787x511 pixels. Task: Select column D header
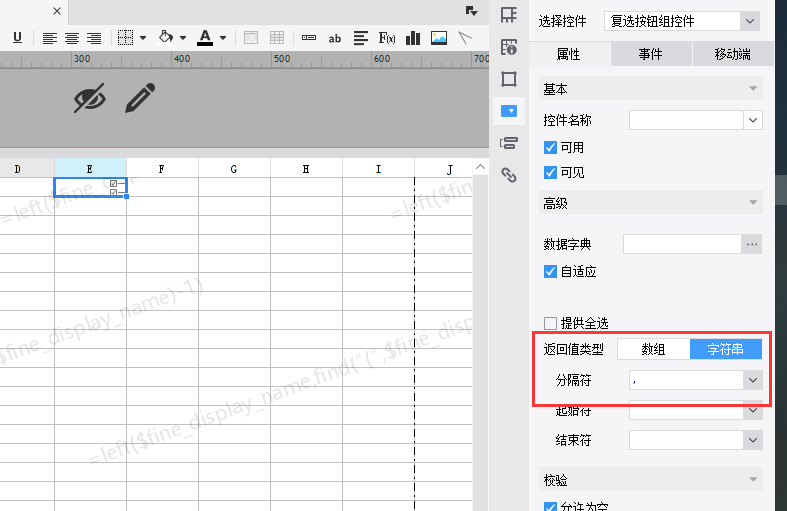27,169
